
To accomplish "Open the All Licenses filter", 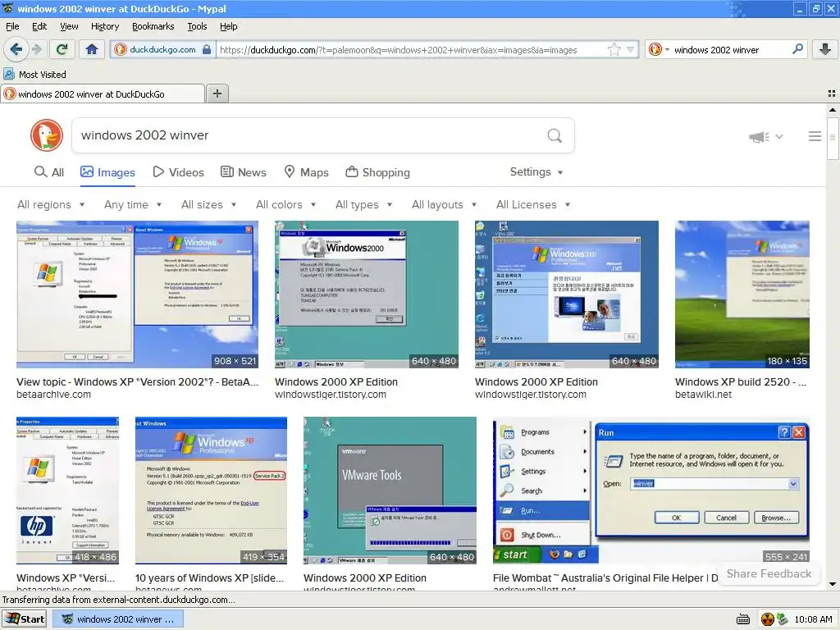I will click(x=533, y=204).
